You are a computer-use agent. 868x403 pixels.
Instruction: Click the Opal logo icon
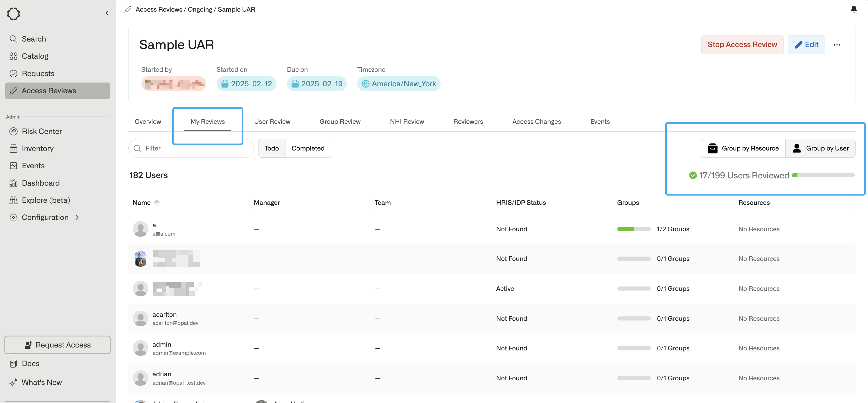13,14
